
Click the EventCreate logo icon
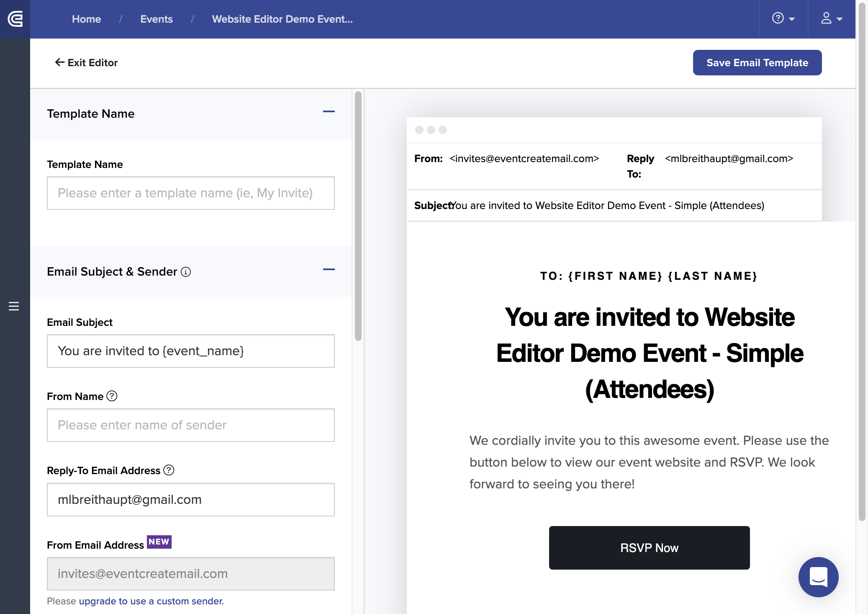pos(15,19)
